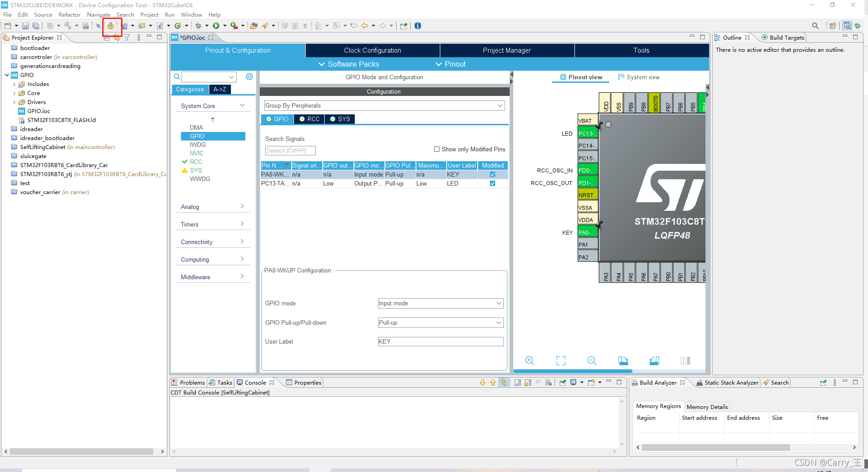Zoom out of the pinout view
The width and height of the screenshot is (868, 472).
tap(592, 360)
